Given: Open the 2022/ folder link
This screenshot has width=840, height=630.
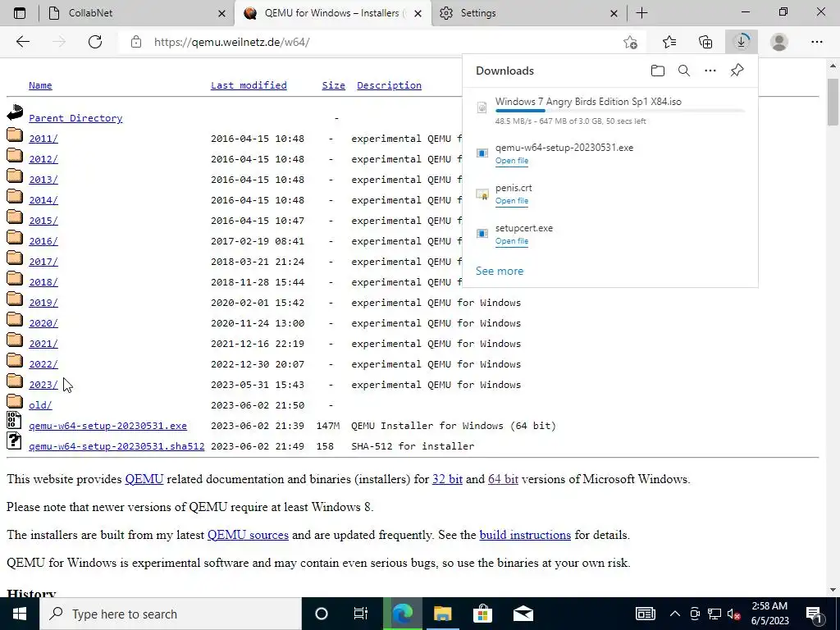Looking at the screenshot, I should (x=43, y=364).
